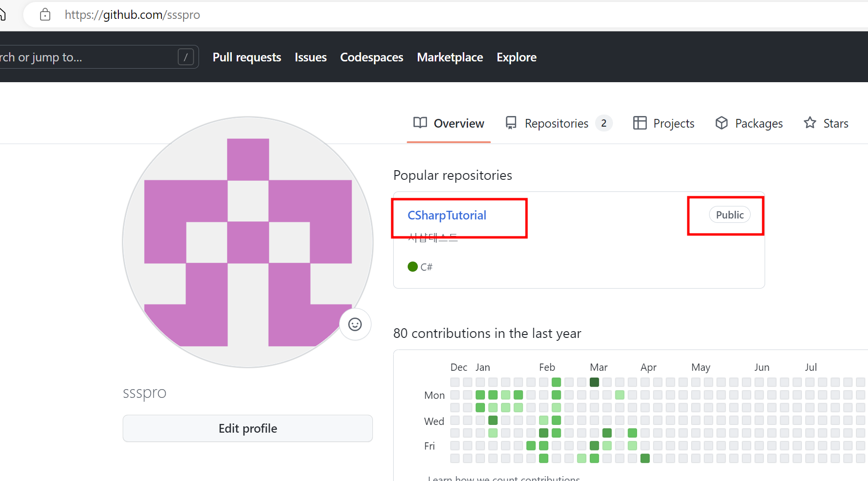Click the Popular repositories heading
This screenshot has width=868, height=481.
(453, 175)
